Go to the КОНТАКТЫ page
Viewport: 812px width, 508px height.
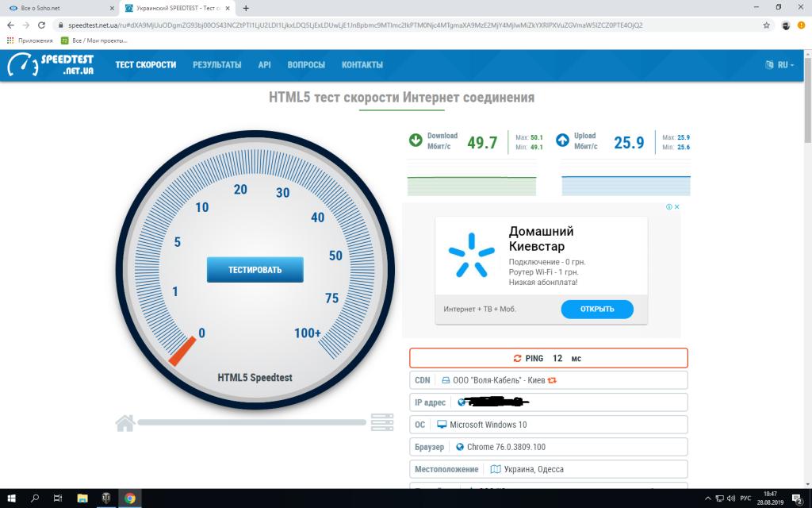coord(362,65)
